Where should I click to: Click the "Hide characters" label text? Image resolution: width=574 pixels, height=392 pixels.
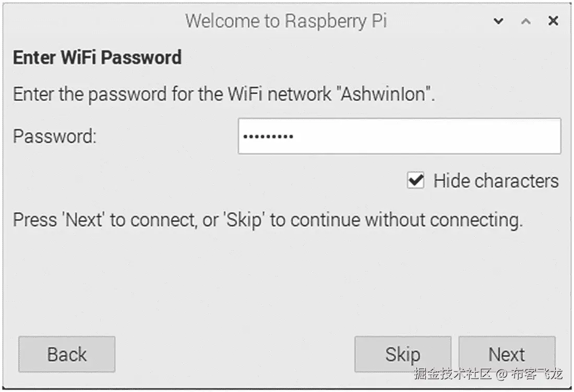[x=496, y=181]
